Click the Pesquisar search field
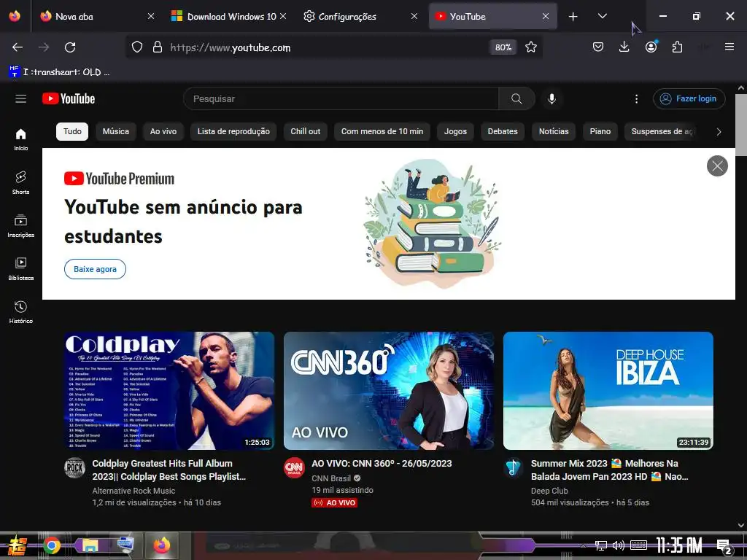Screen dimensions: 747x560 (x=341, y=98)
